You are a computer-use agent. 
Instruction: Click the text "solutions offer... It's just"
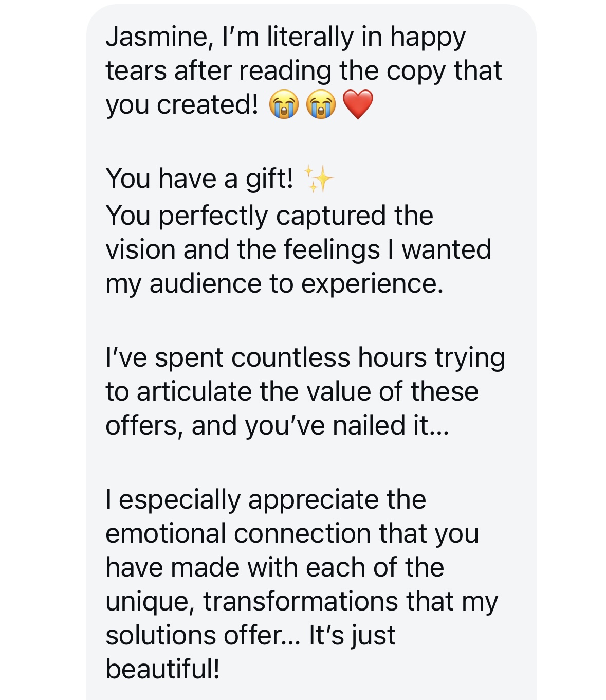click(x=250, y=636)
